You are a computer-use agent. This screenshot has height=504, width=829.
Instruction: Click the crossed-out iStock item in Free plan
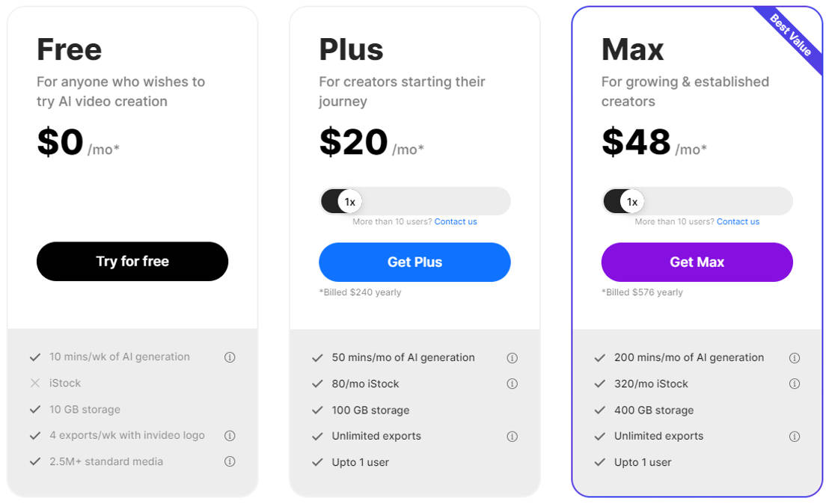[x=65, y=384]
